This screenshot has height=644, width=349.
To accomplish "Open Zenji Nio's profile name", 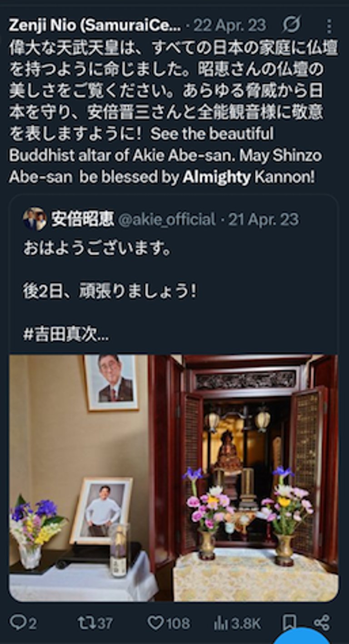I will pos(95,25).
